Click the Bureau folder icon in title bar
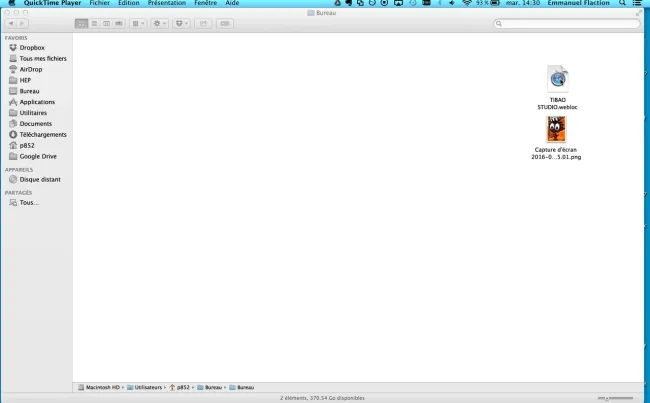The image size is (650, 403). pos(310,13)
